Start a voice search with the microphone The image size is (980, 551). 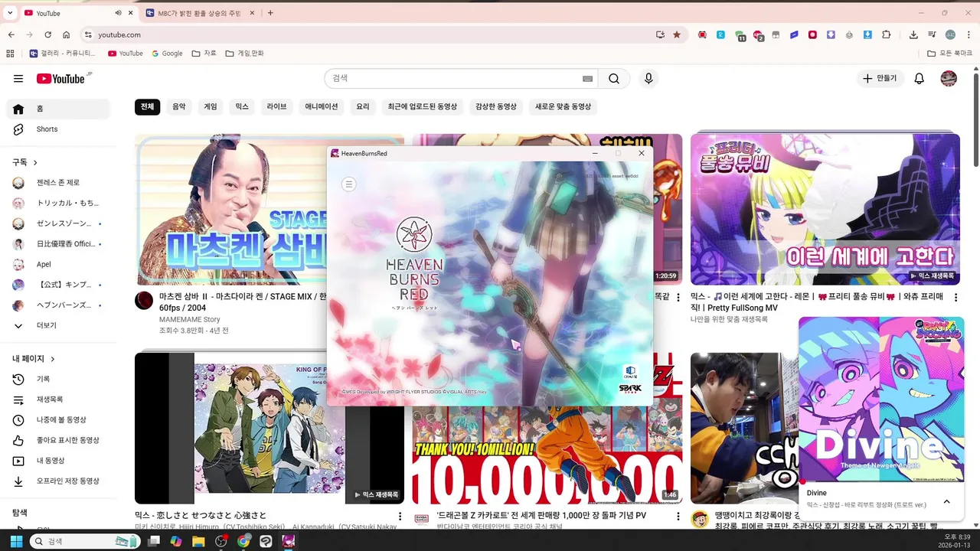click(648, 78)
